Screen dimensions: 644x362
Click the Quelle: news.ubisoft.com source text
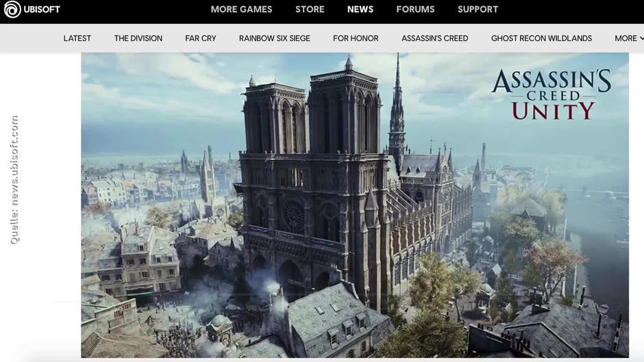[x=14, y=180]
